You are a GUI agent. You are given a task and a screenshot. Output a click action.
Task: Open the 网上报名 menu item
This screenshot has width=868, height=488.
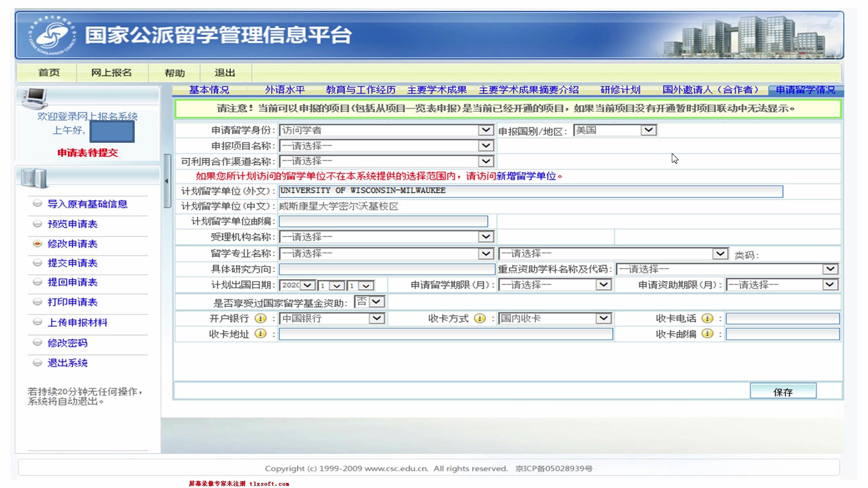112,72
